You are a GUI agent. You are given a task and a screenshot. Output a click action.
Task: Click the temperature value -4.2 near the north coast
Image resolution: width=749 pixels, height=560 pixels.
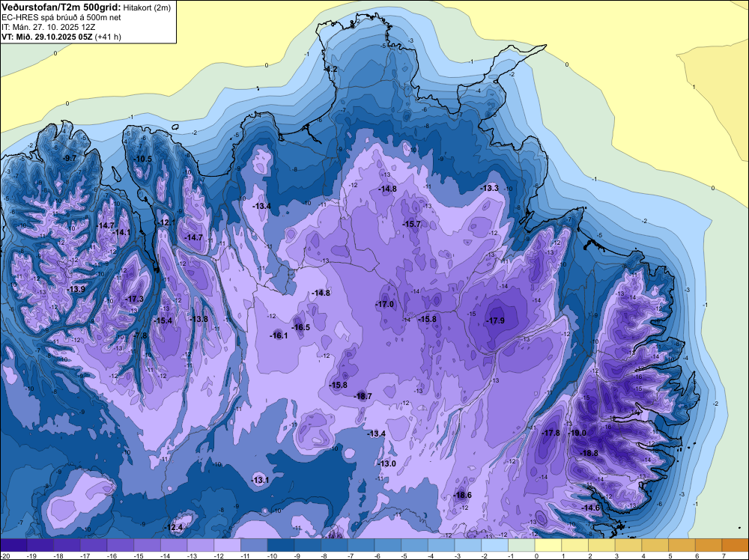pos(331,69)
